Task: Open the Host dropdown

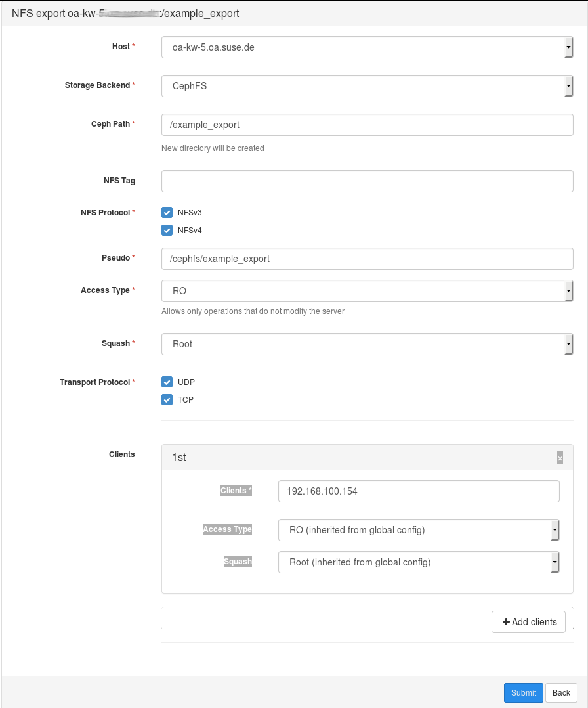Action: click(367, 47)
